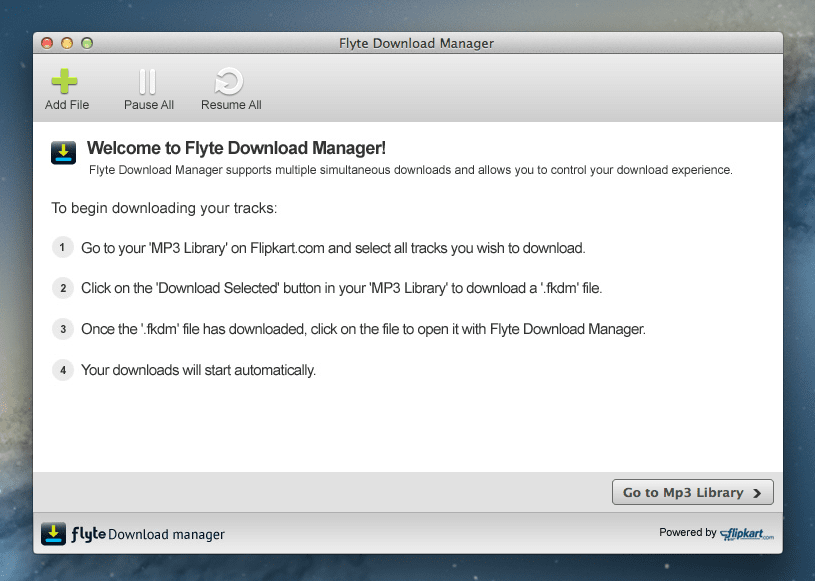Image resolution: width=815 pixels, height=581 pixels.
Task: Minimize the window using the yellow button
Action: (67, 43)
